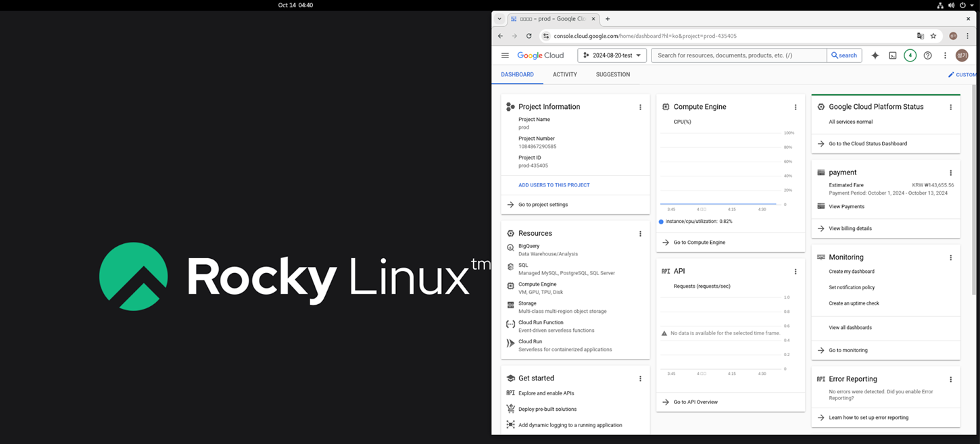Click CUSTOM customize button with pencil

962,74
